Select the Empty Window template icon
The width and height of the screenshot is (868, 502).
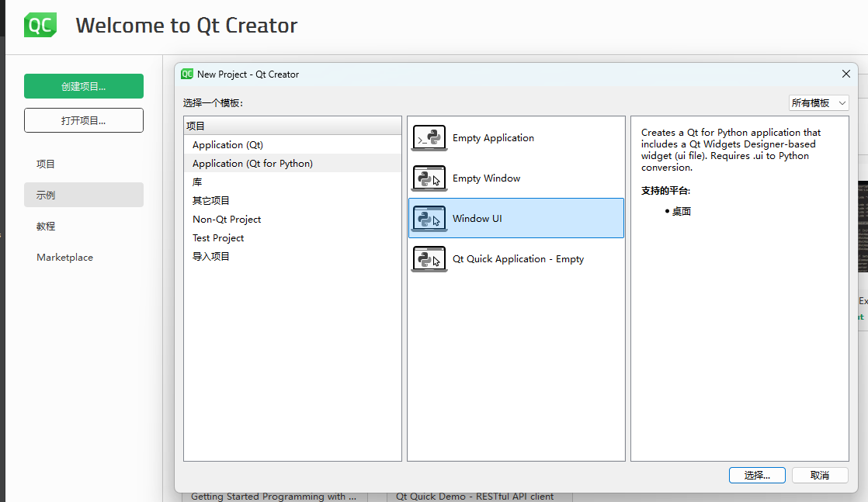click(429, 178)
